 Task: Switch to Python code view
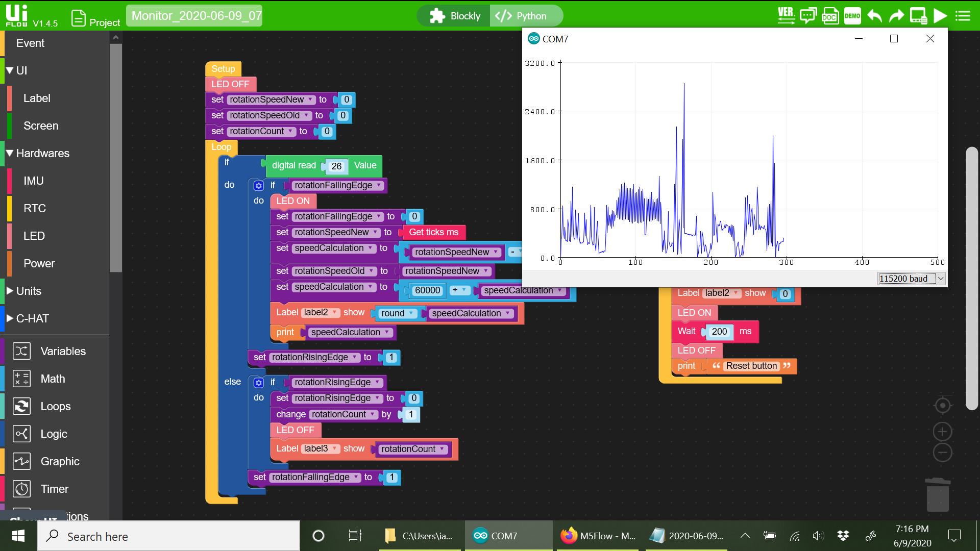526,16
